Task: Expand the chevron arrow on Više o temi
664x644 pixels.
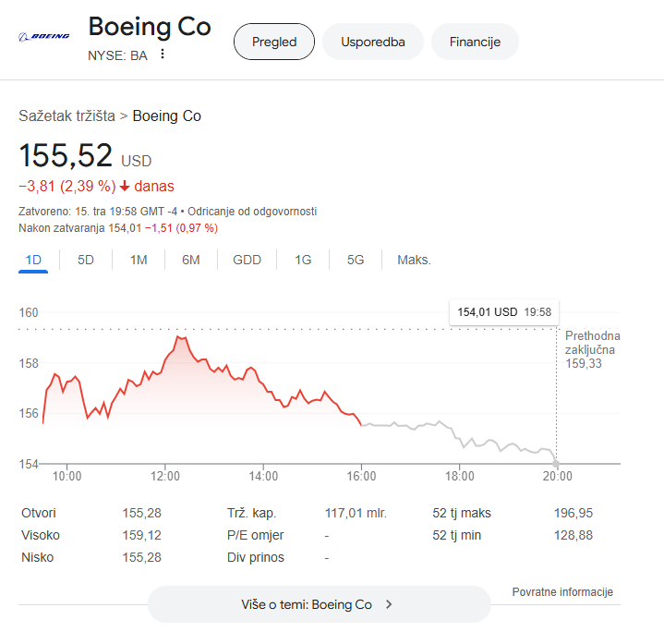Action: pyautogui.click(x=389, y=604)
